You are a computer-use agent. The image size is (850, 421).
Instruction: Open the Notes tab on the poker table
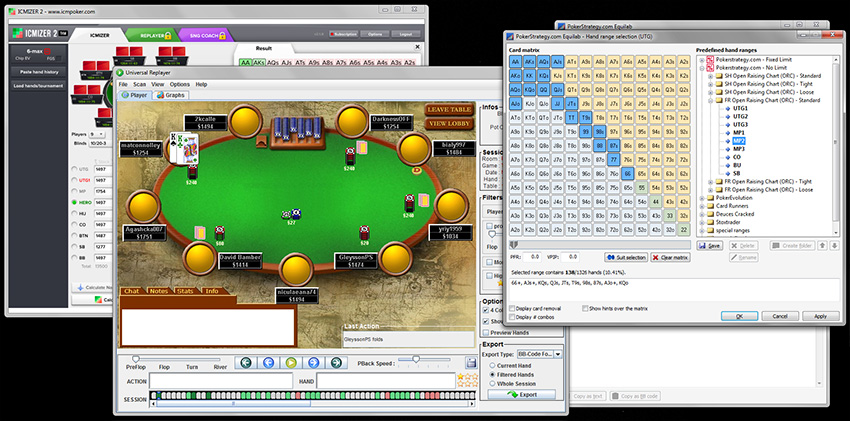coord(158,291)
